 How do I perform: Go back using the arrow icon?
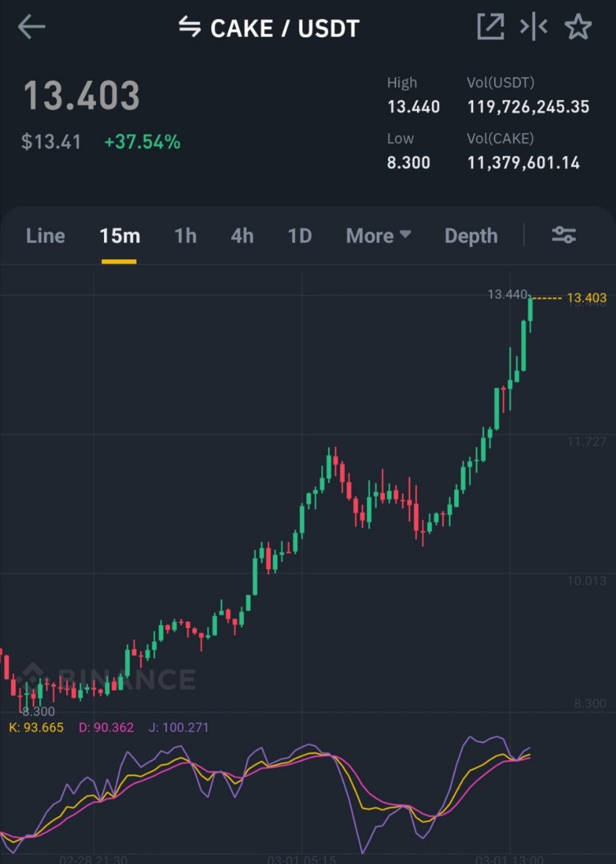tap(31, 28)
